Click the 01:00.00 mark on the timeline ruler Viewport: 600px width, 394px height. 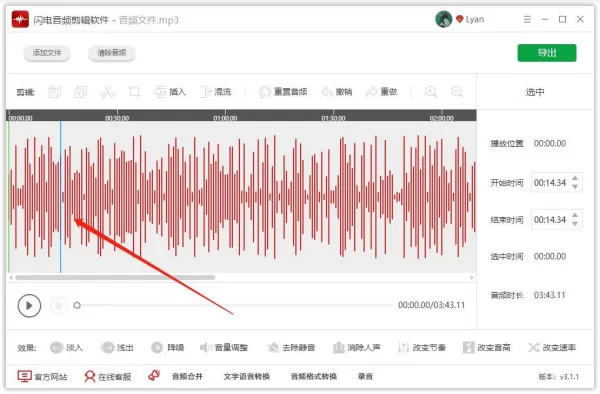[x=225, y=118]
